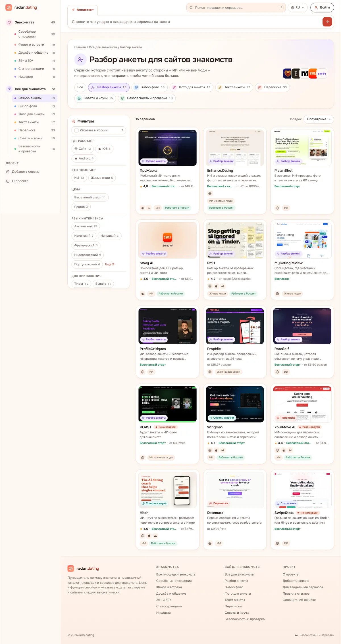
Task: Click the Войти login button
Action: coord(322,8)
